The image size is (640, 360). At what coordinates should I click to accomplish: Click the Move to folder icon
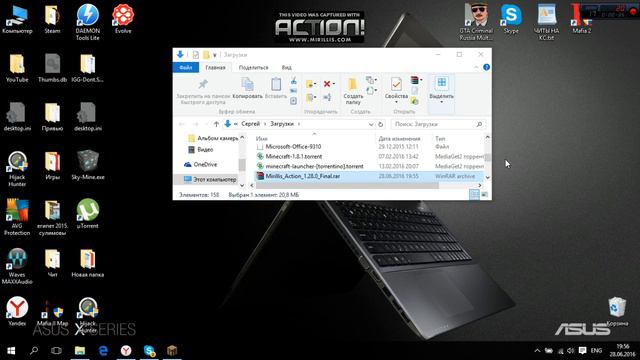[310, 84]
